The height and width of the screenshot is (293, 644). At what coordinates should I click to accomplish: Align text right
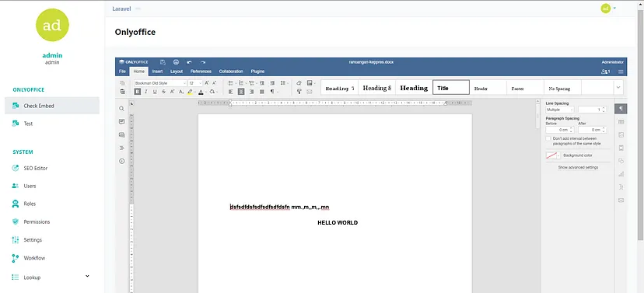click(251, 92)
